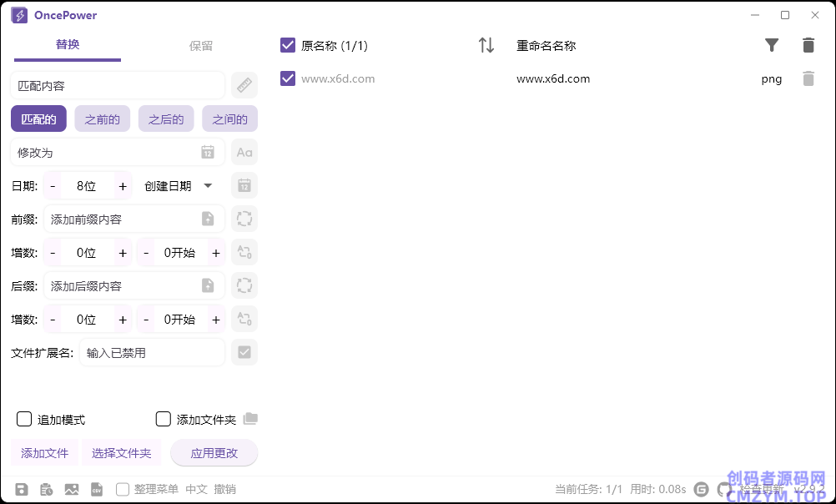Screen dimensions: 836x504
Task: Click the filter funnel icon in list header
Action: (x=772, y=46)
